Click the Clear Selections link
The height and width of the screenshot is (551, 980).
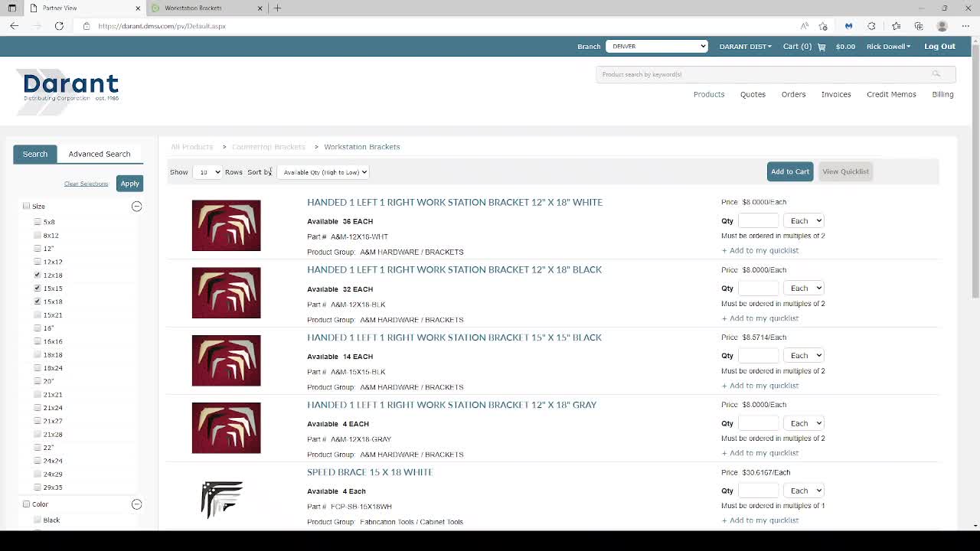86,184
